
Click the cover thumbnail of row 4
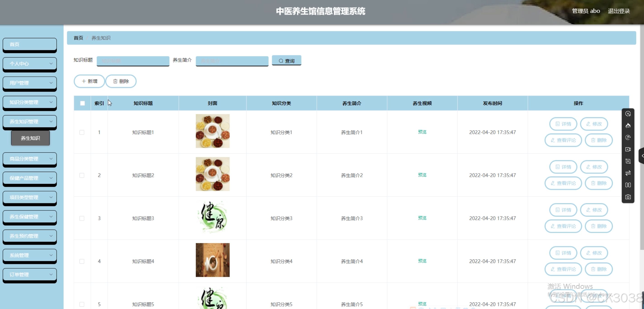coord(212,260)
